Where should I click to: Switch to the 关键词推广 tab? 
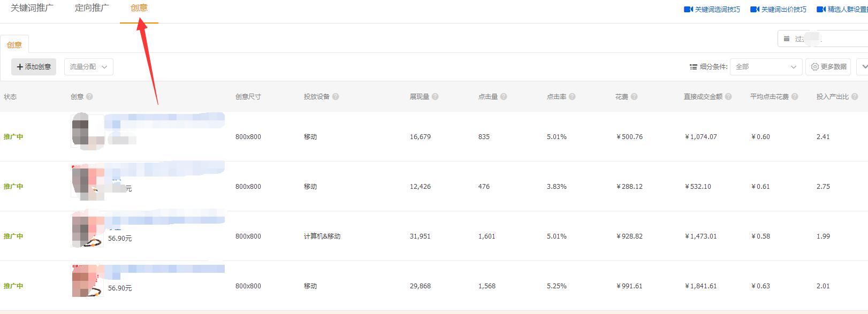[x=32, y=8]
